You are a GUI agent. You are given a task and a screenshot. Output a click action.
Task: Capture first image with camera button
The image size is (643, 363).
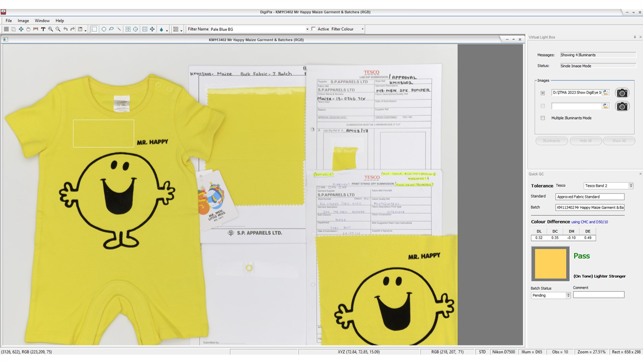[622, 93]
